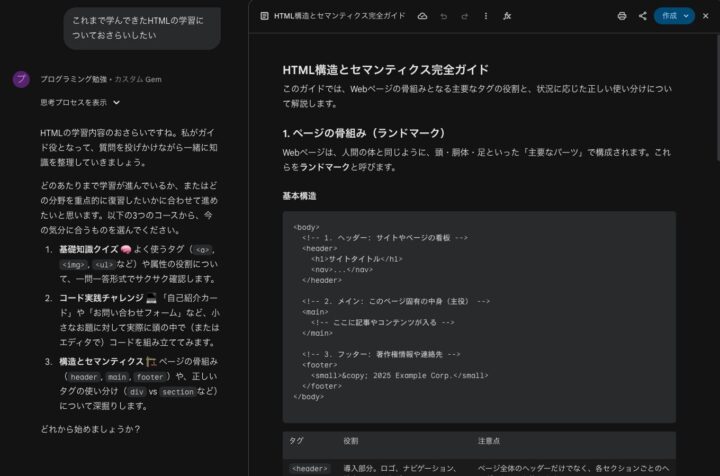The width and height of the screenshot is (720, 476).
Task: Print the document with the printer icon
Action: (x=622, y=16)
